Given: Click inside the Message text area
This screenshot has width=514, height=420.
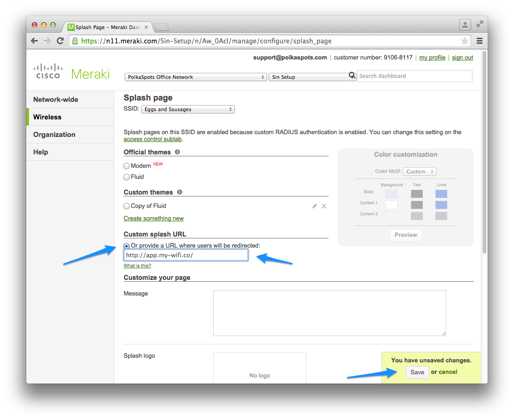Looking at the screenshot, I should [x=329, y=313].
